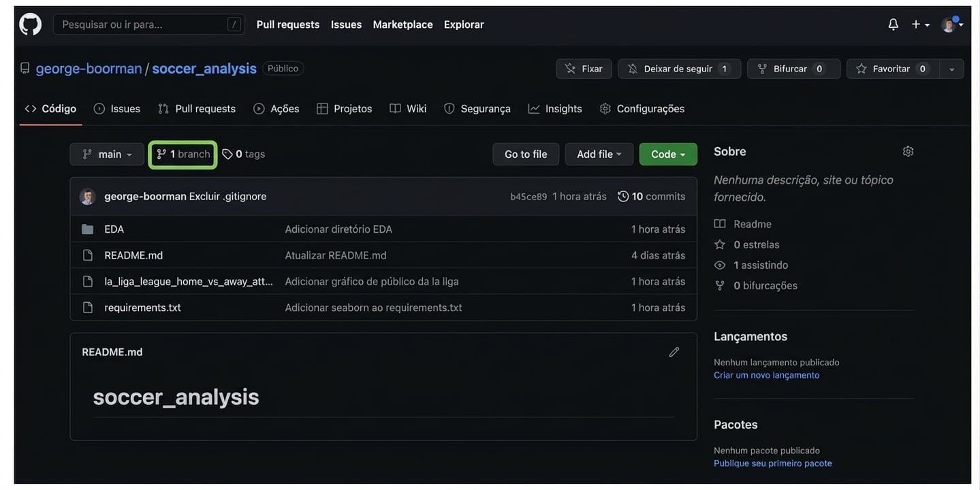Open la_liga_league_home_vs_away_att file
The image size is (980, 490).
coord(189,281)
